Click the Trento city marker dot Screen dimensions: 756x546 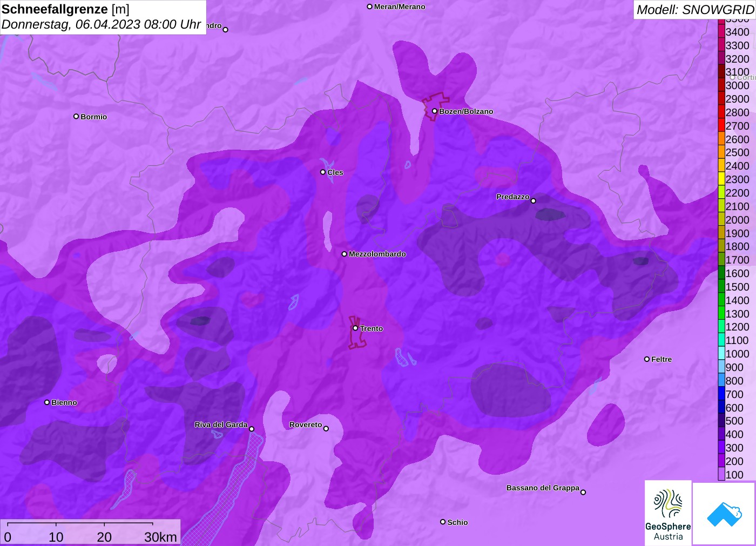point(355,328)
